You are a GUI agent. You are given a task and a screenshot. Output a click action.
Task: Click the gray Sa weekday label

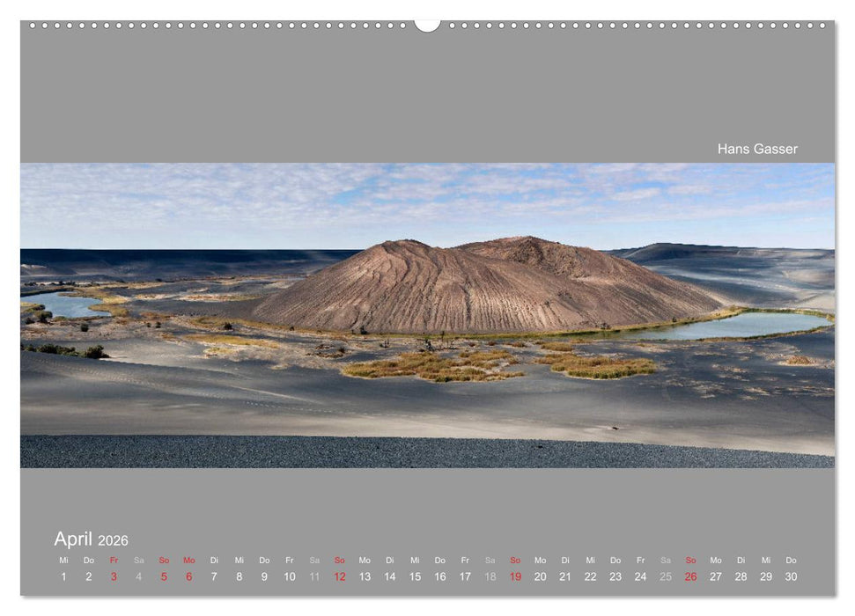(x=137, y=560)
